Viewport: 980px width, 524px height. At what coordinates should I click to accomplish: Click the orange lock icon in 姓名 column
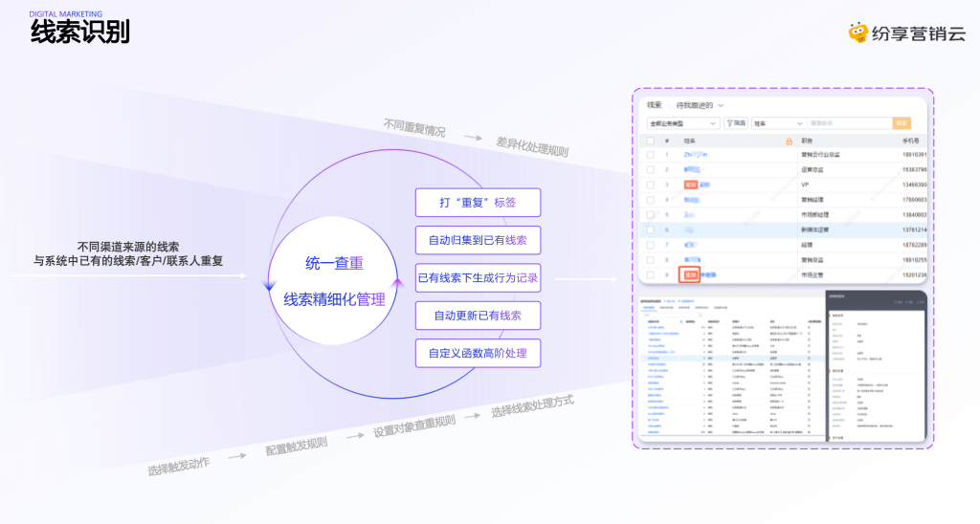(789, 142)
